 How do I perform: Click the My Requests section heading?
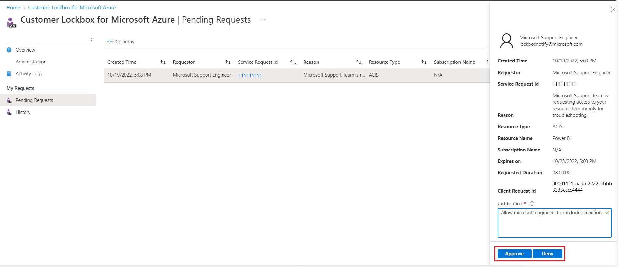tap(20, 88)
